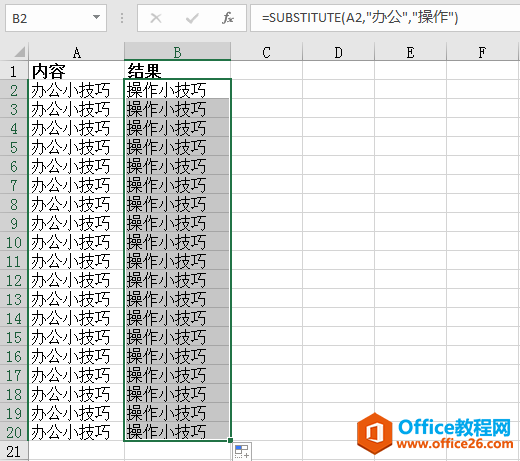The image size is (520, 461).
Task: Select row 15 header
Action: (x=14, y=336)
